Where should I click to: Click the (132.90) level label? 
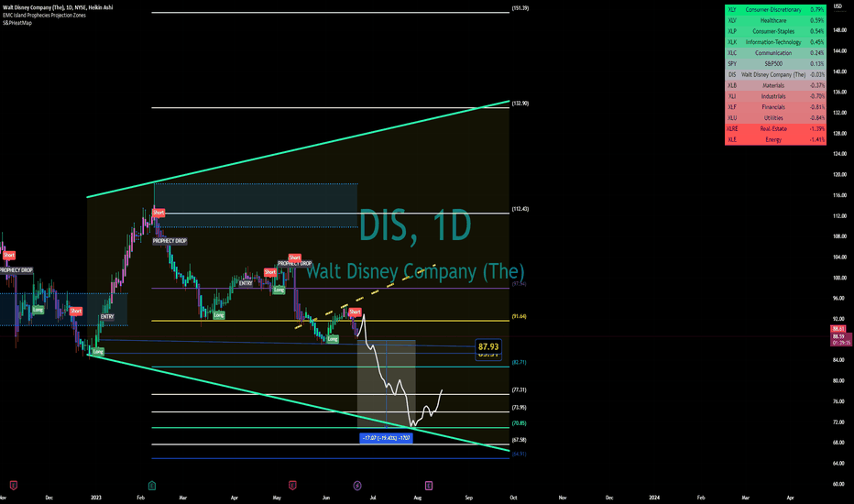[x=520, y=103]
